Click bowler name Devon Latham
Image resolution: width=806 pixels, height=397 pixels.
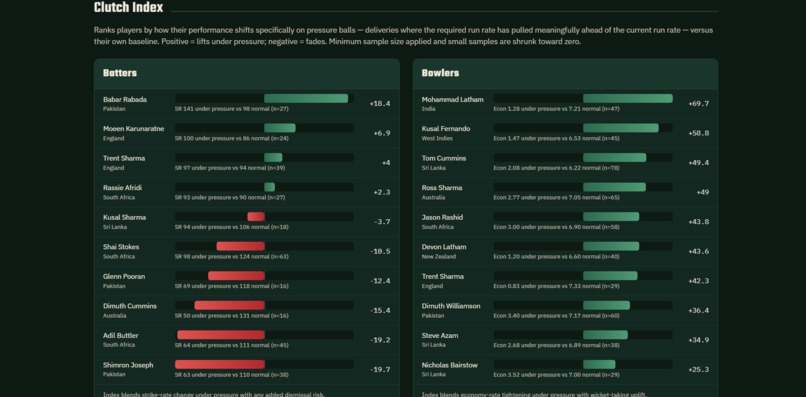point(444,247)
